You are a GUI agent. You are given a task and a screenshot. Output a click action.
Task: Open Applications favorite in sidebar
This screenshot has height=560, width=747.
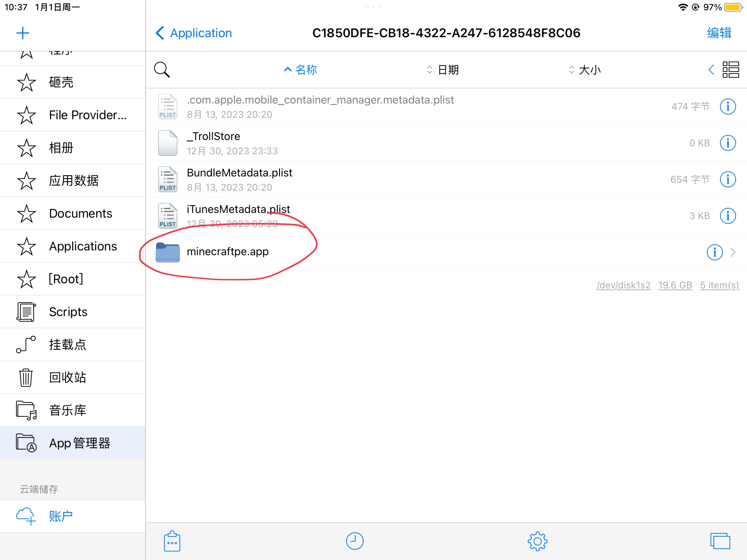73,246
